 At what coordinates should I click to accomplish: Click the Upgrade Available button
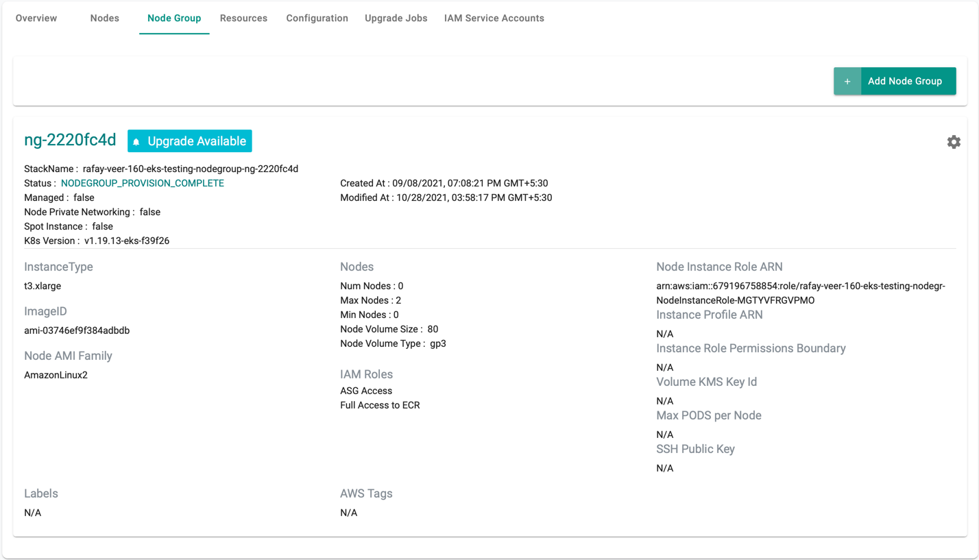point(190,141)
